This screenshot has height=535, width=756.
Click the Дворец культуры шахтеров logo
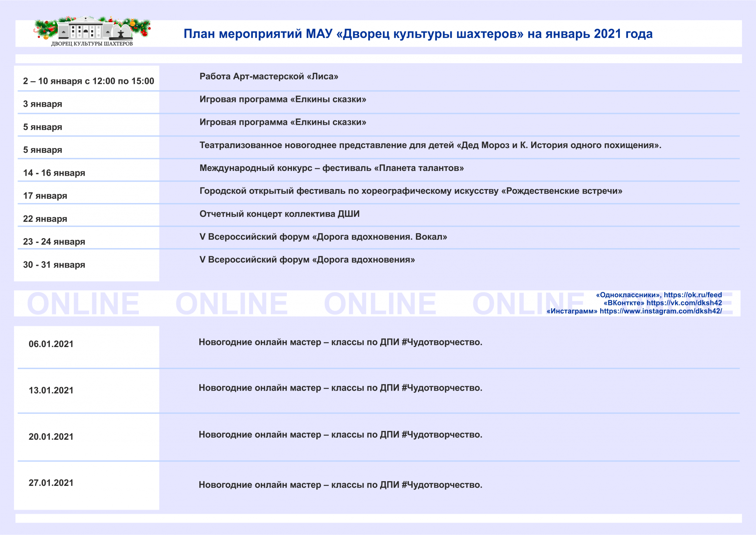[92, 31]
